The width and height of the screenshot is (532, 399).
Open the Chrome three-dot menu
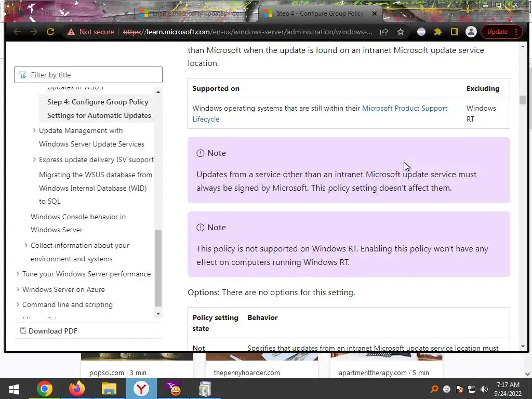516,32
